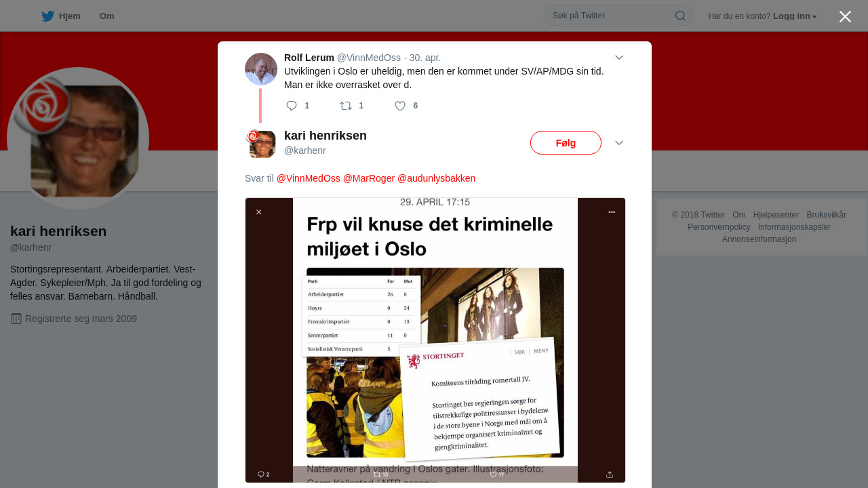Open Rolf Lerum's profile avatar

click(x=261, y=69)
